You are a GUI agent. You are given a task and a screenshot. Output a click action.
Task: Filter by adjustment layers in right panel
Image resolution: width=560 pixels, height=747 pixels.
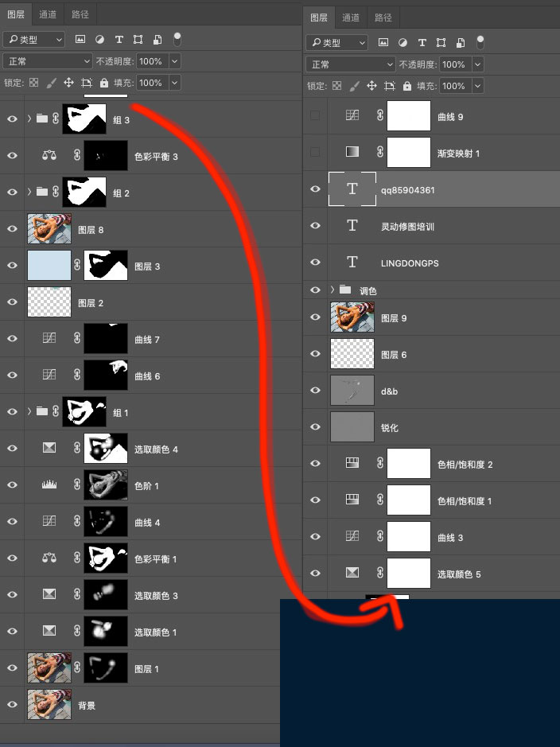(402, 42)
